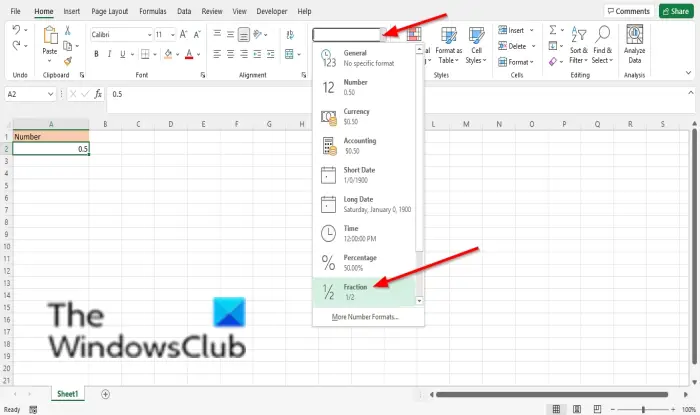Open the font size 11 dropdown
700x415 pixels.
point(173,35)
